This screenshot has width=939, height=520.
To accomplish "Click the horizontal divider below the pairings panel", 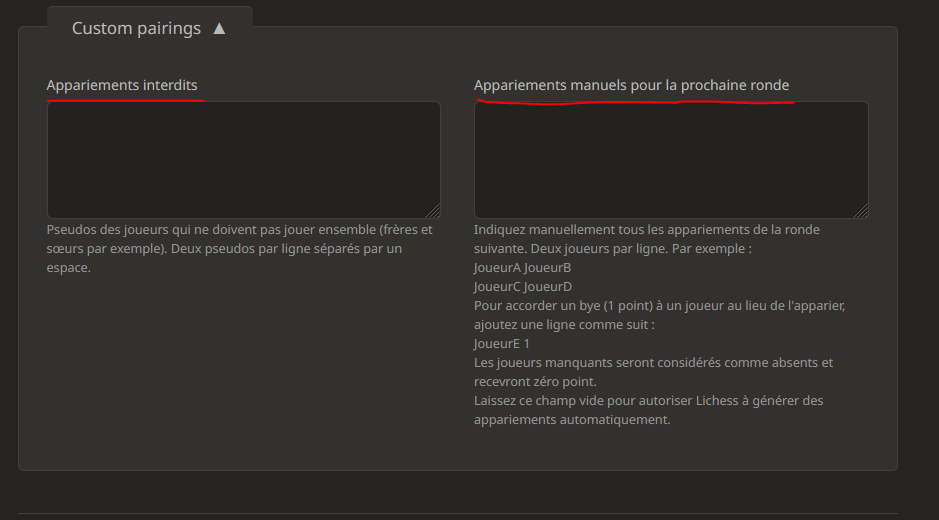I will click(458, 514).
